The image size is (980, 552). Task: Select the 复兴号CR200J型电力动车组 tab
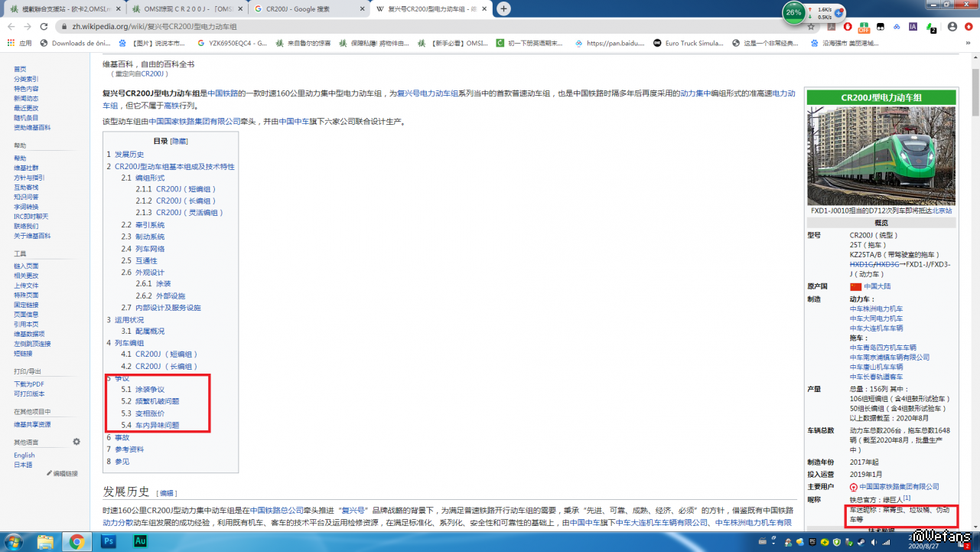[x=431, y=8]
